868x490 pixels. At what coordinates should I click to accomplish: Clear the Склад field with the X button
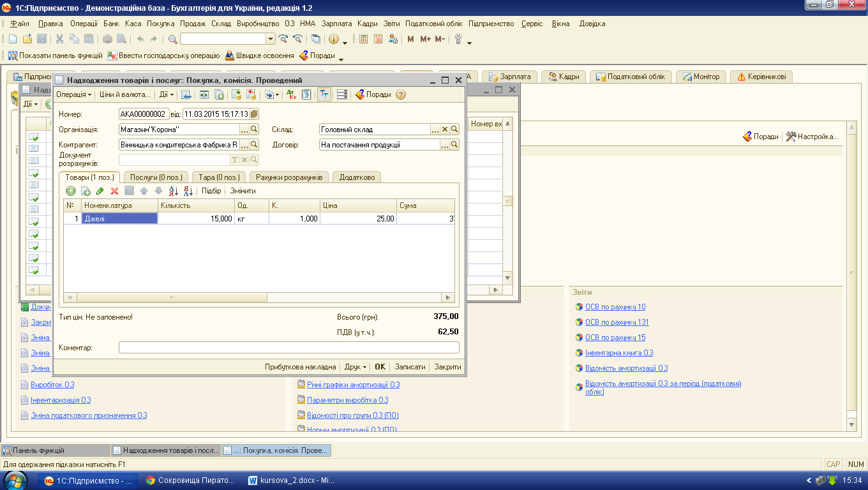point(445,130)
